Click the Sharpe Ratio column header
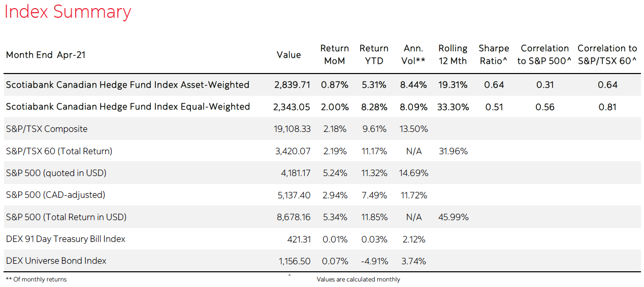This screenshot has width=644, height=287. coord(494,54)
